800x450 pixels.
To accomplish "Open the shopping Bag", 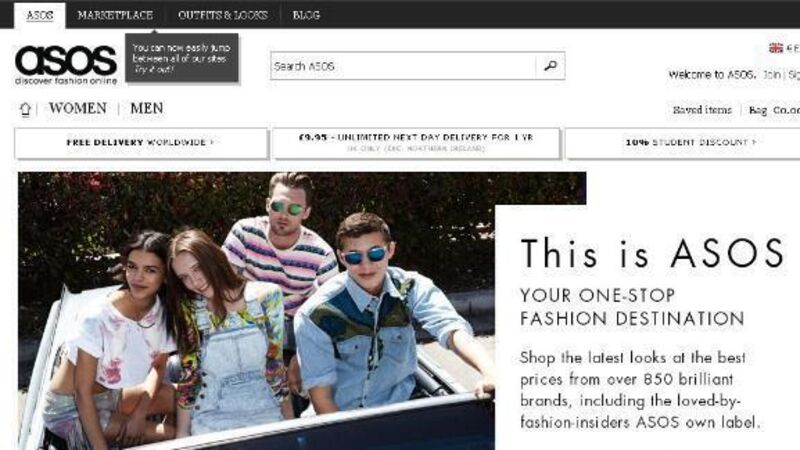I will (758, 110).
